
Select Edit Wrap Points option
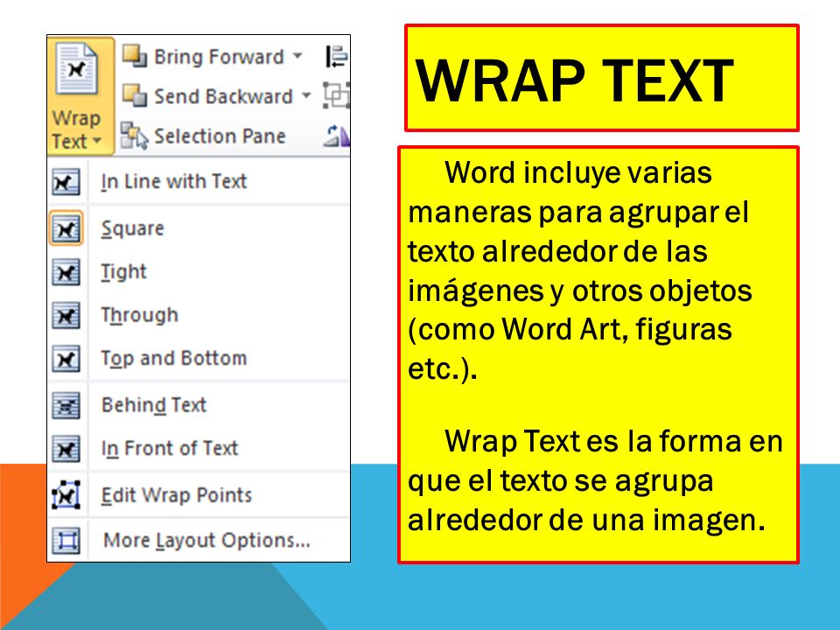176,495
